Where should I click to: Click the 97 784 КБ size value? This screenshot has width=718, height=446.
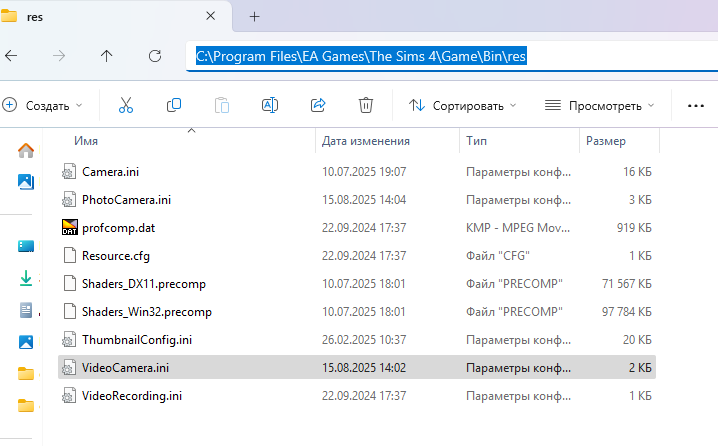pos(626,311)
